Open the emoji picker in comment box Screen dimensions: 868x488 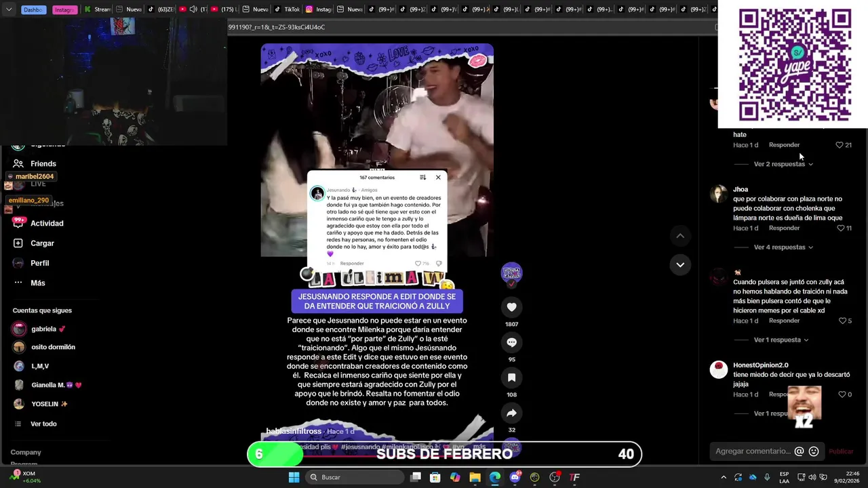(814, 451)
